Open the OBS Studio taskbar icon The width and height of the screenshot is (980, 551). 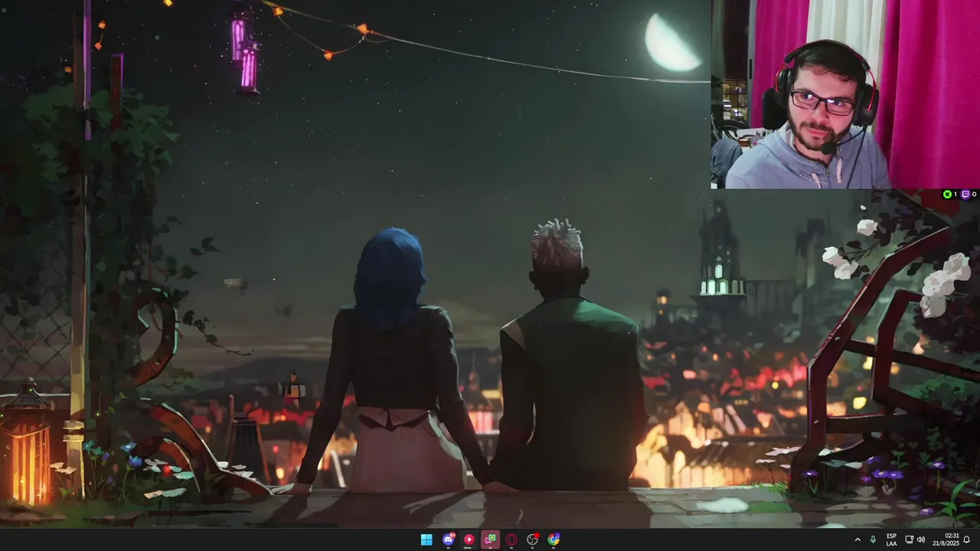point(533,540)
